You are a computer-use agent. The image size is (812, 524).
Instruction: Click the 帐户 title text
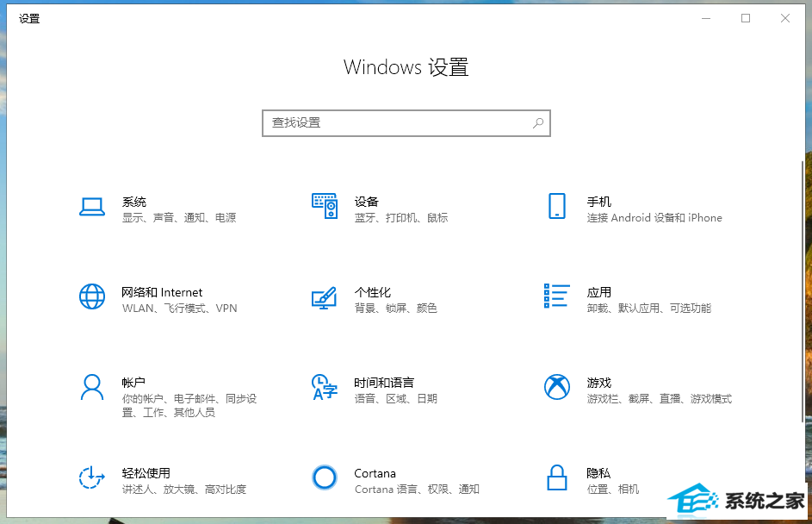click(x=133, y=383)
